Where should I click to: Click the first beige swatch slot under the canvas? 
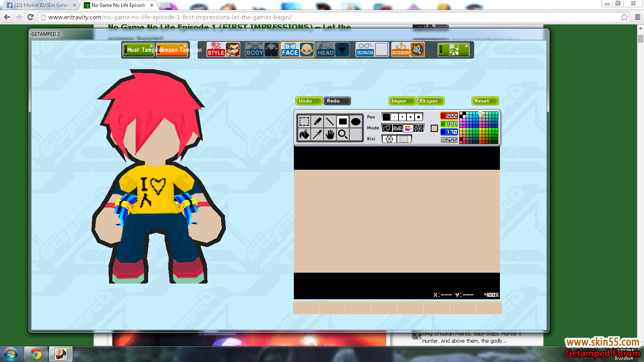point(306,308)
